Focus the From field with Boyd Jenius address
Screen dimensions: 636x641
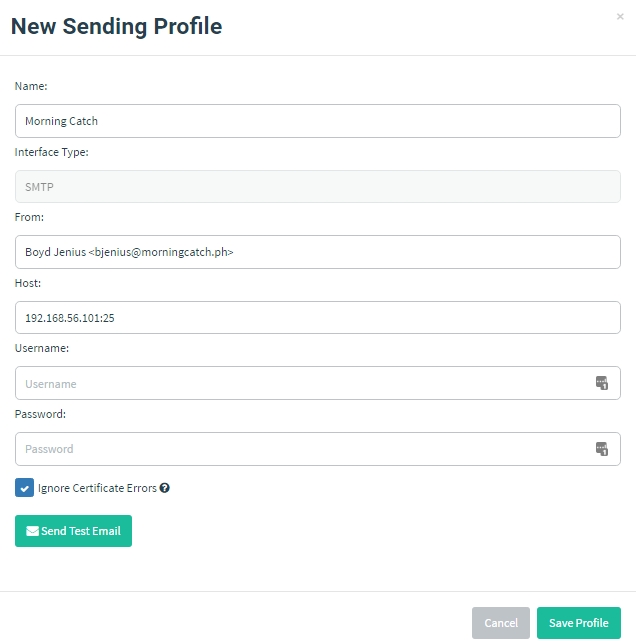[x=317, y=252]
